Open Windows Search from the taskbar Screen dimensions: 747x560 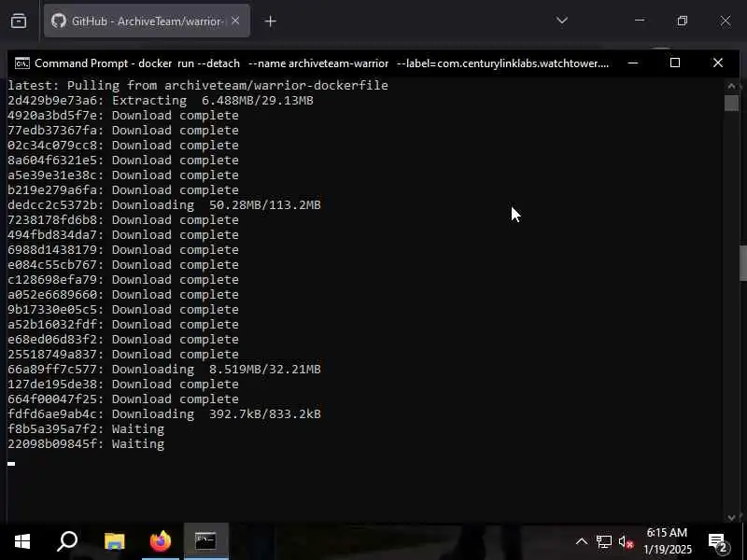(x=67, y=541)
